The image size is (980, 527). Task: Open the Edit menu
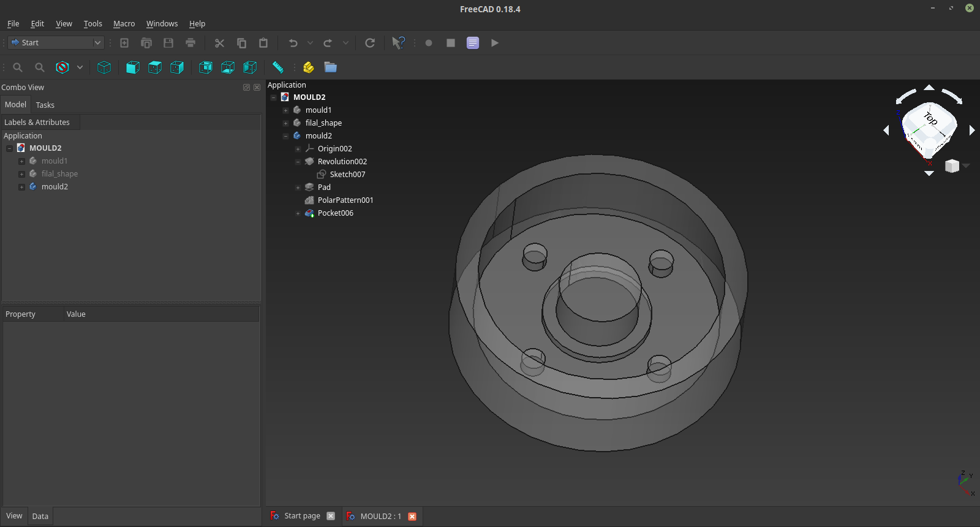click(x=37, y=23)
